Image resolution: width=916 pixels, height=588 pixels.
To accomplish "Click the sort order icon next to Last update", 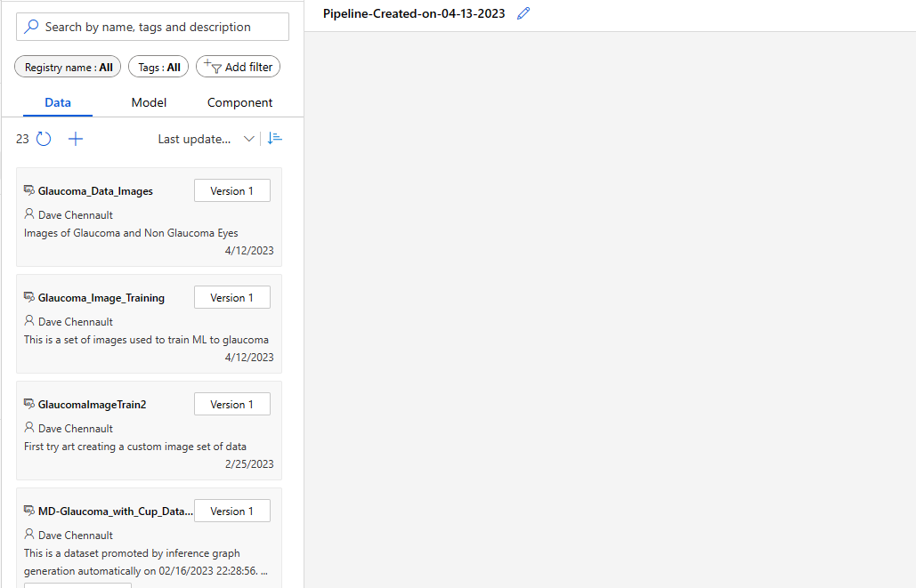I will coord(274,138).
